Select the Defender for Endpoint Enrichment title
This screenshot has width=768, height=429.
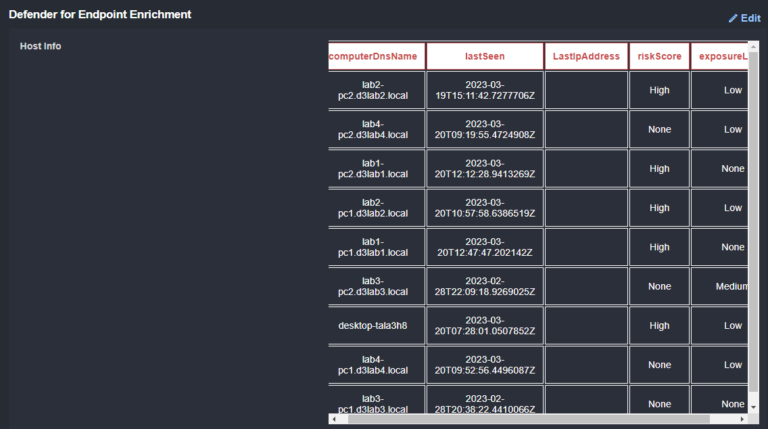tap(100, 15)
